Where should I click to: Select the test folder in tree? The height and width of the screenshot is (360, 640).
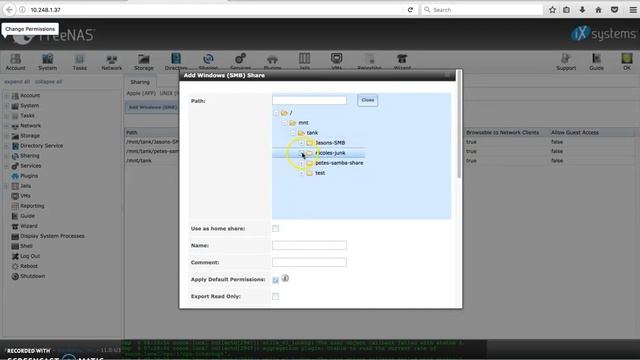coord(320,173)
